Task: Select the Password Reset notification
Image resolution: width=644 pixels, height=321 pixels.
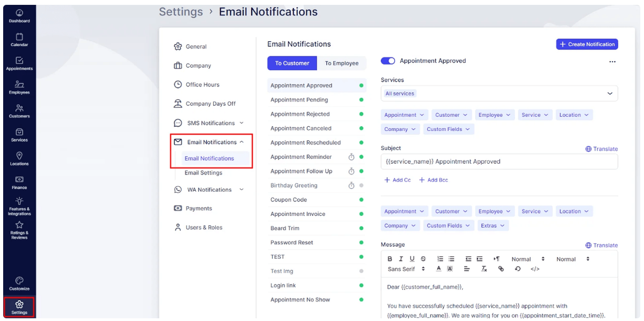Action: (317, 243)
